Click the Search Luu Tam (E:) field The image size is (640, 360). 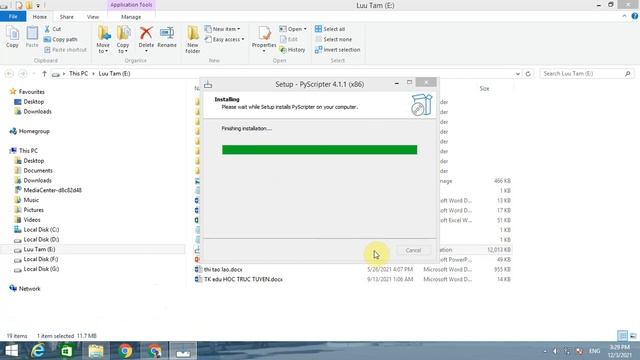pos(587,73)
